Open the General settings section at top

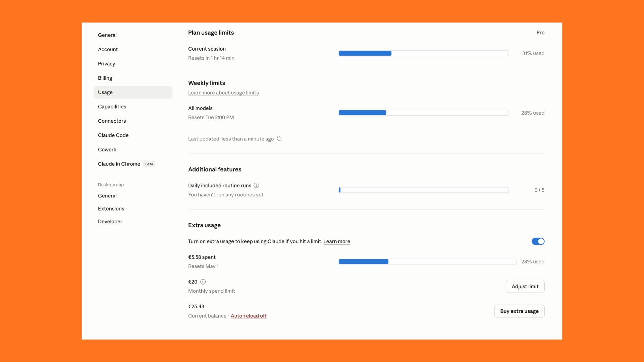[107, 35]
